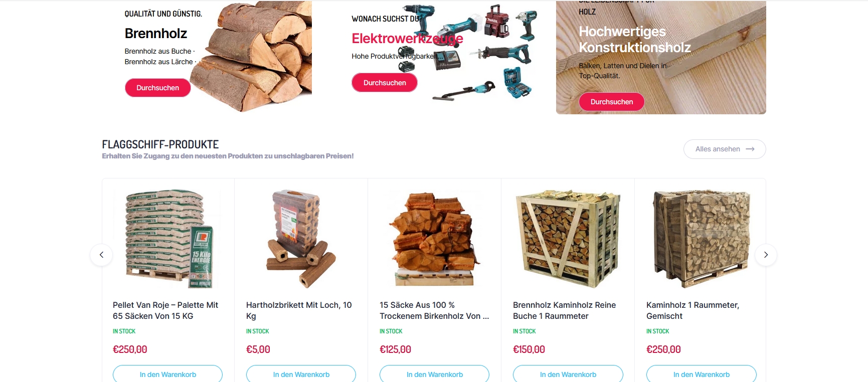Add Brennholz Reine Buche to Warenkorb
The width and height of the screenshot is (868, 382).
pos(568,374)
